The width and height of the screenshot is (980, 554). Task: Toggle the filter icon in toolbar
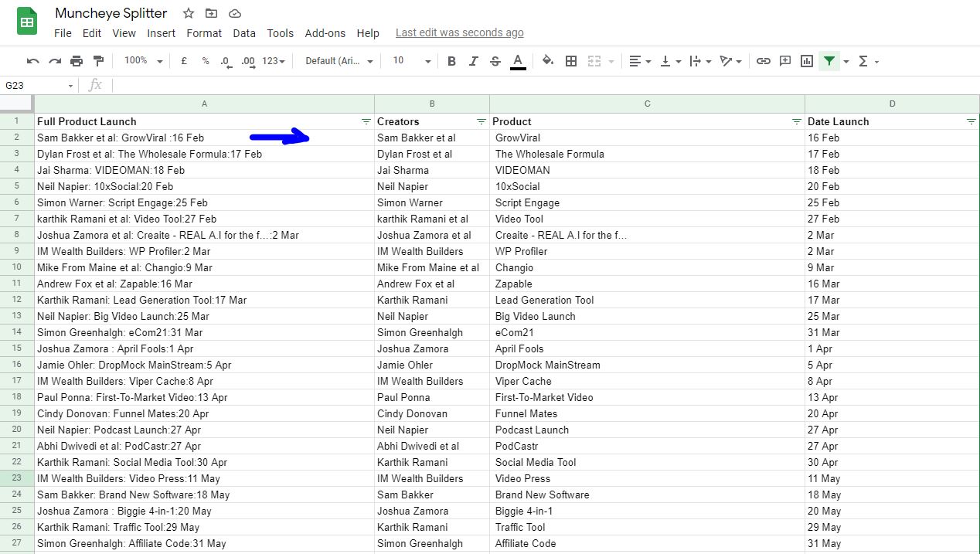(829, 61)
